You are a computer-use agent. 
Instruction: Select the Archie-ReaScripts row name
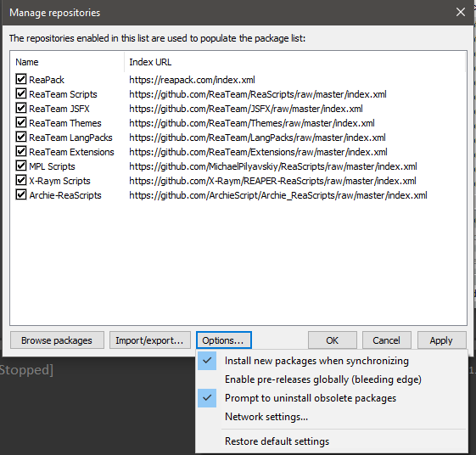point(65,195)
